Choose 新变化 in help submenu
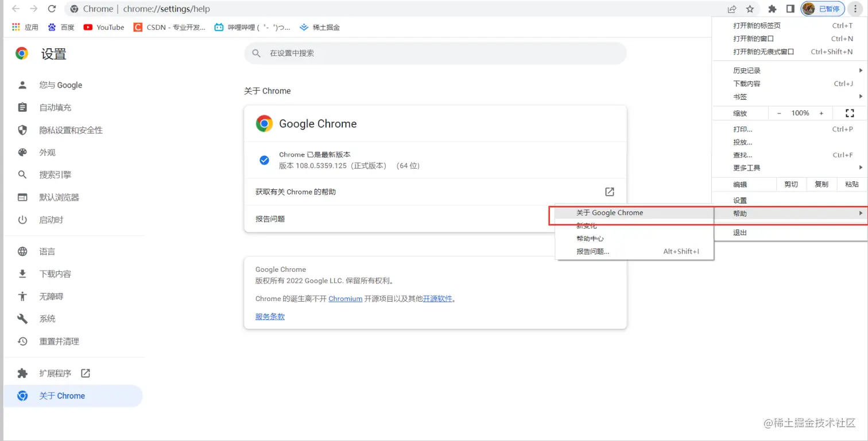868x441 pixels. [634, 226]
